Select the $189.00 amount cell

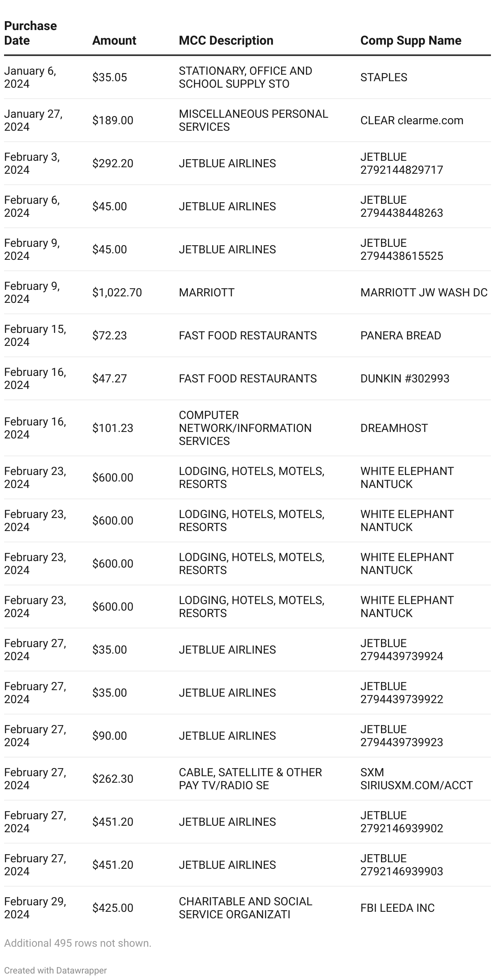coord(112,121)
